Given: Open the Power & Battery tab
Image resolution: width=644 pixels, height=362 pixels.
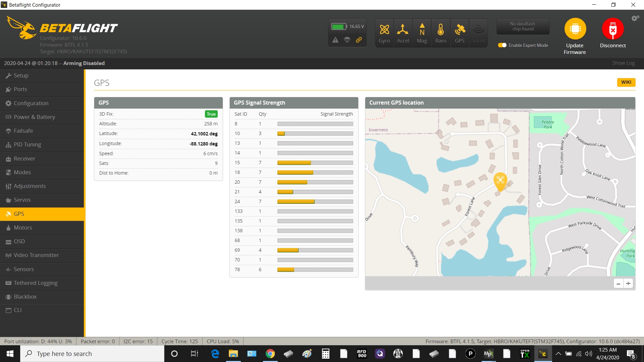Looking at the screenshot, I should coord(42,117).
